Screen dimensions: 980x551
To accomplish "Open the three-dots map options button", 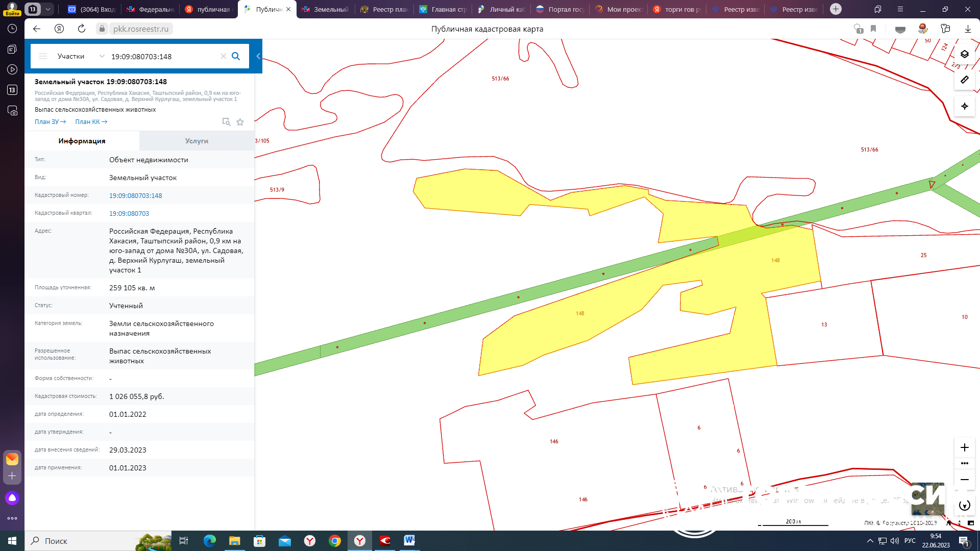I will (964, 463).
